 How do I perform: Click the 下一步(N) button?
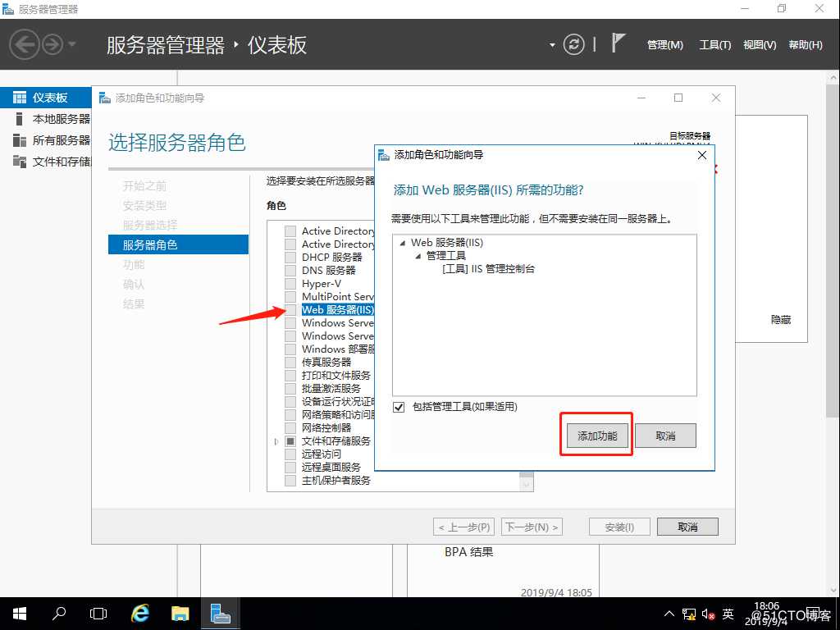pyautogui.click(x=532, y=527)
